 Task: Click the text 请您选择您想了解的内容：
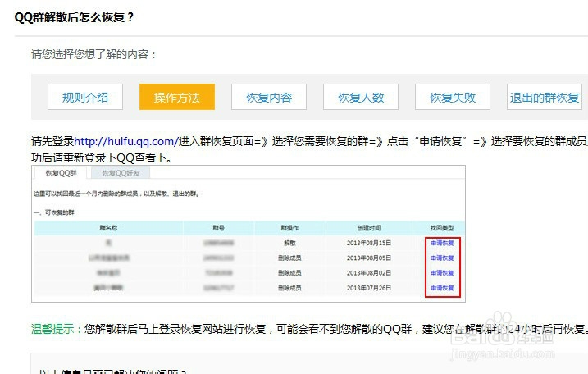pyautogui.click(x=93, y=54)
